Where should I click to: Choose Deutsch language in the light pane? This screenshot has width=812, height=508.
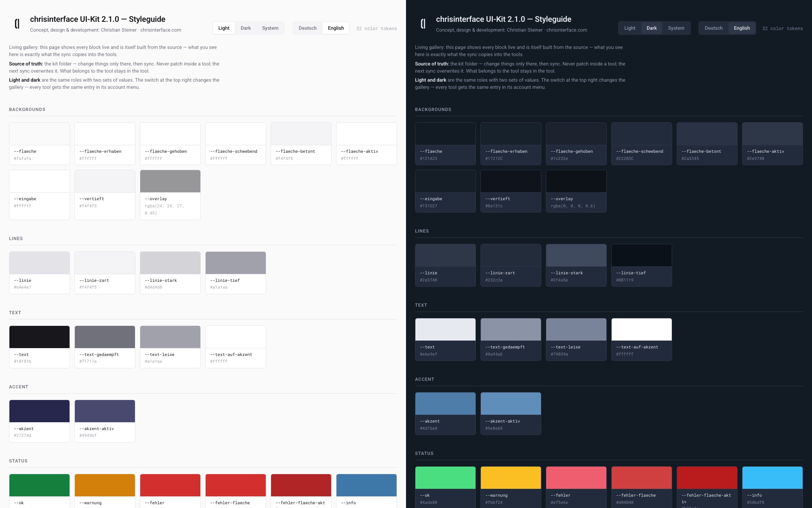coord(308,28)
